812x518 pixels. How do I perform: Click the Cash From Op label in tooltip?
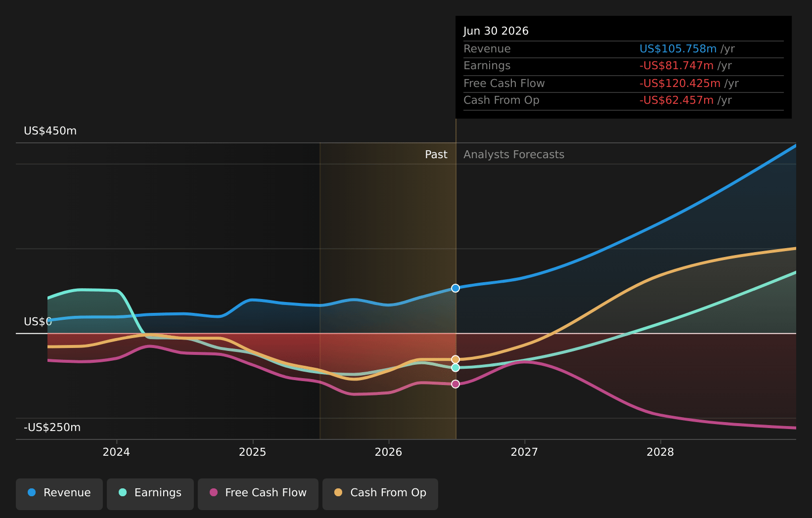point(501,100)
